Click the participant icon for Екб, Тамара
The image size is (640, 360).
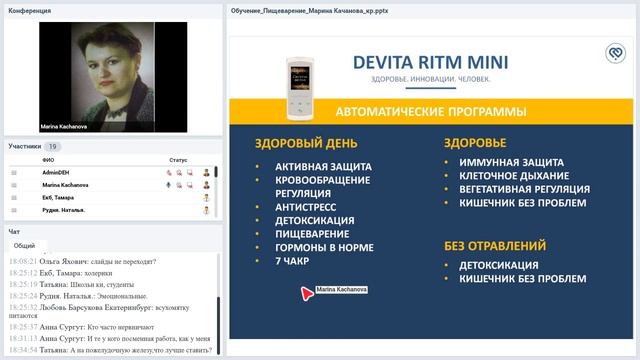207,198
